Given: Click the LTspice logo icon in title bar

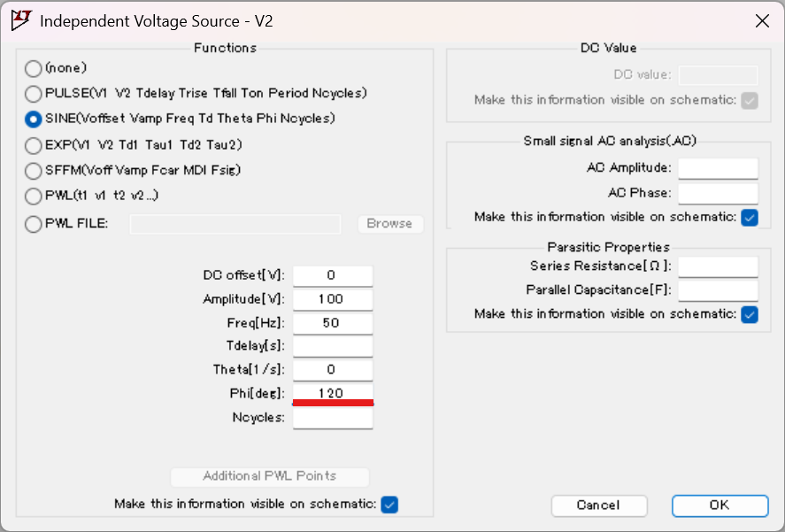Looking at the screenshot, I should point(21,20).
